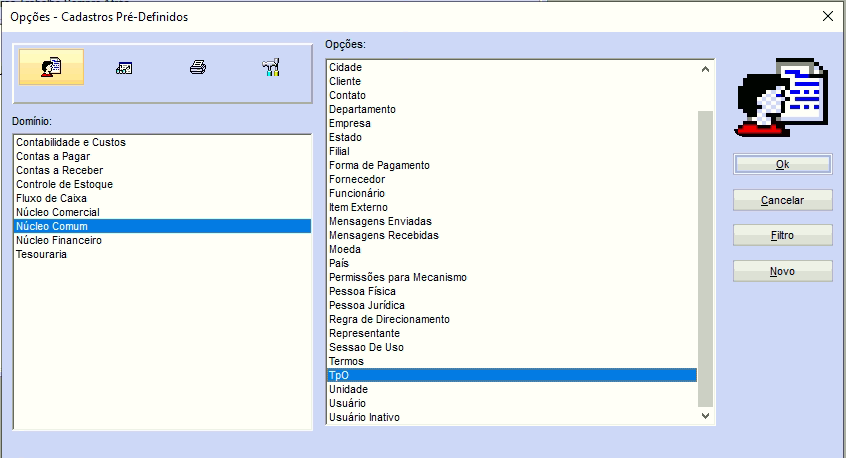Pick Funcionário option
The width and height of the screenshot is (846, 458).
tap(512, 194)
